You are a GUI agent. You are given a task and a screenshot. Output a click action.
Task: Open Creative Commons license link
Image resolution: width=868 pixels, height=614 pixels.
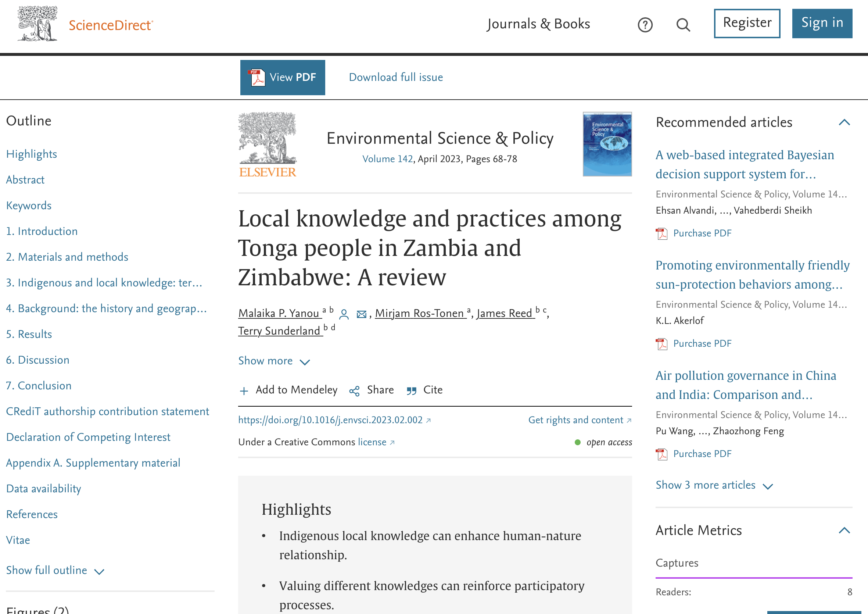[x=376, y=442]
